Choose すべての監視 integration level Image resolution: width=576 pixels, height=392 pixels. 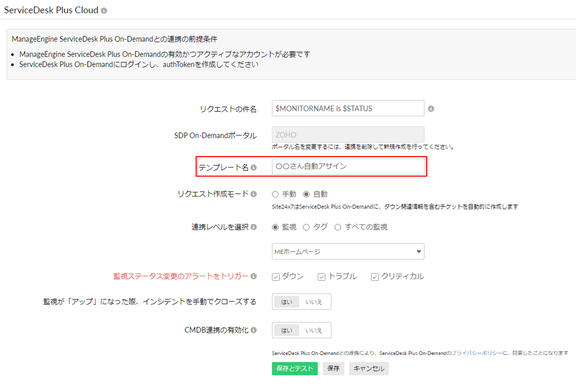click(x=338, y=228)
